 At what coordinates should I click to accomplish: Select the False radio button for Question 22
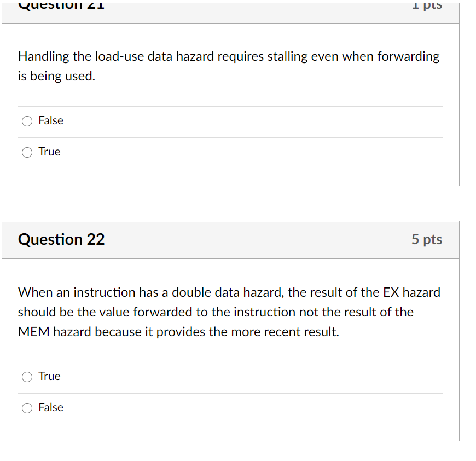(x=27, y=408)
